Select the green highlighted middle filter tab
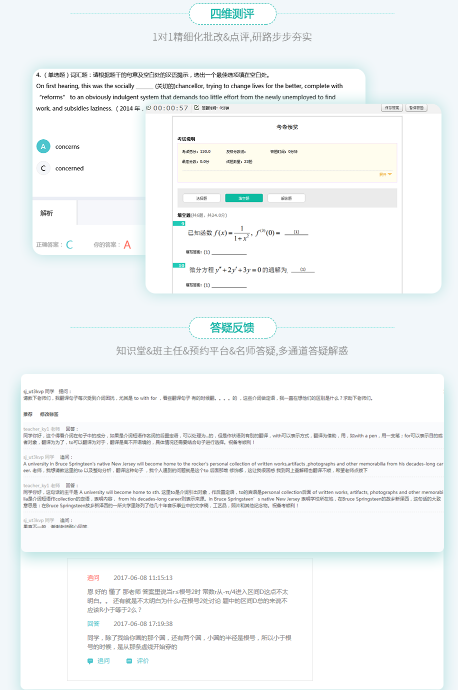This screenshot has height=690, width=458. coord(244,198)
